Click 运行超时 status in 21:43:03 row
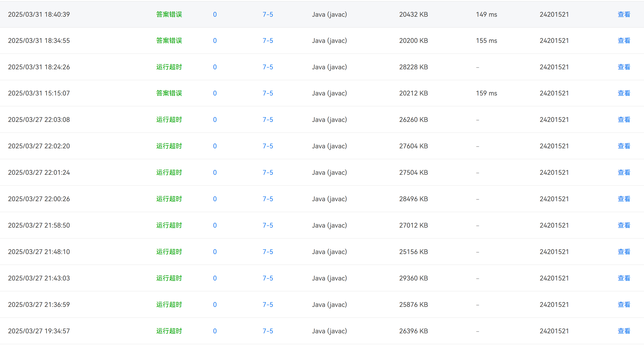Screen dimensions: 644x353 (x=169, y=278)
